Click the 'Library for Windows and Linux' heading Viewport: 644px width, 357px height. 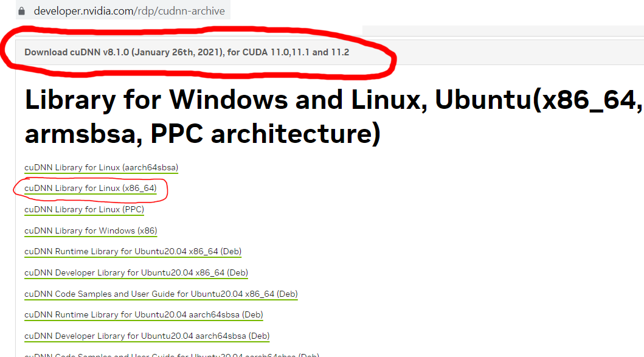pyautogui.click(x=333, y=117)
